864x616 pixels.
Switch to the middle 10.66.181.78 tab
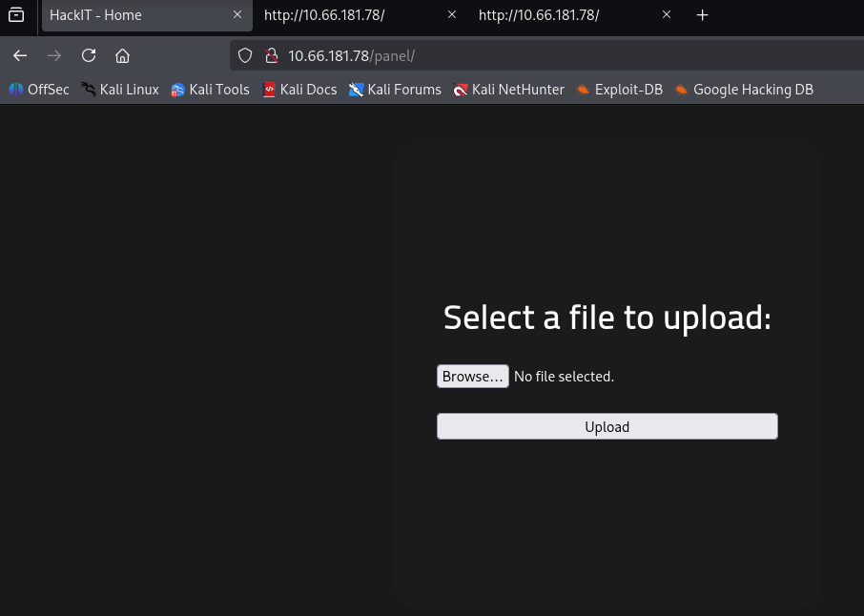point(348,15)
